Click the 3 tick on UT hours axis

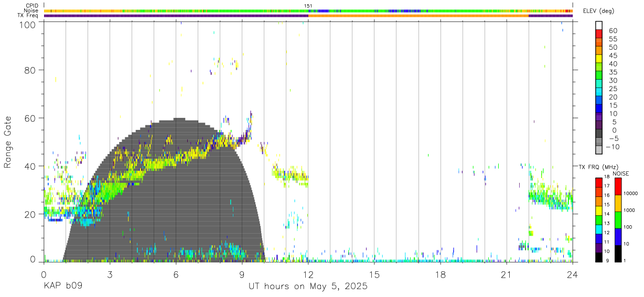click(110, 274)
